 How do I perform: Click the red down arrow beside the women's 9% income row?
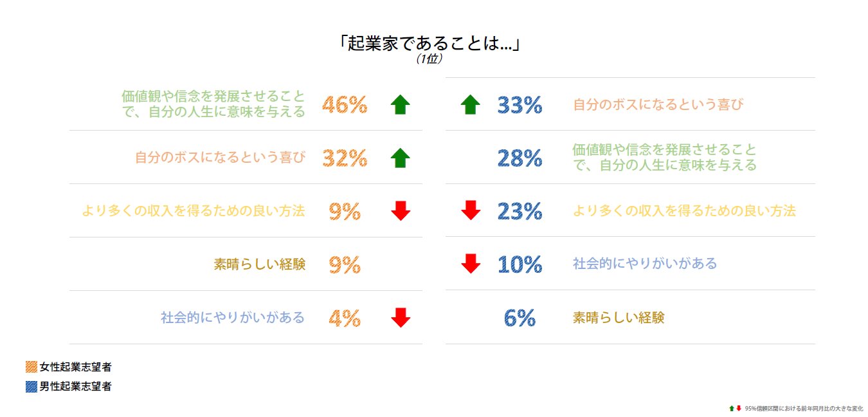click(x=400, y=210)
